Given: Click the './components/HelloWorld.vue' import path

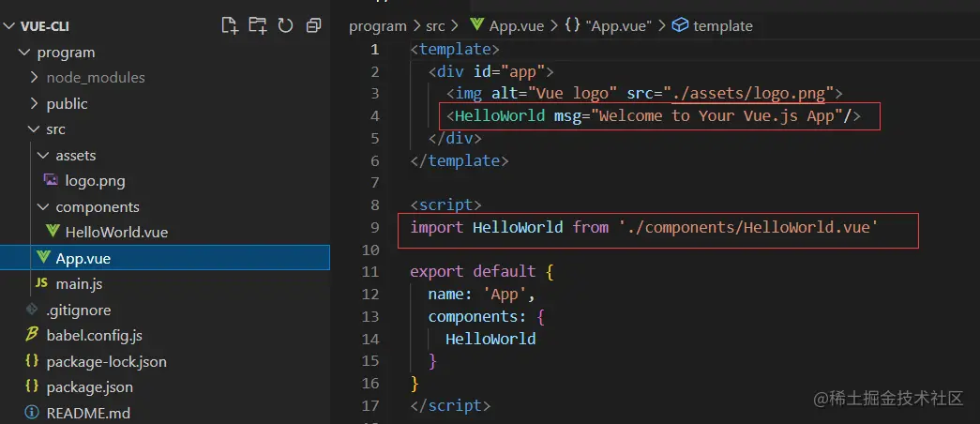Looking at the screenshot, I should click(x=748, y=227).
